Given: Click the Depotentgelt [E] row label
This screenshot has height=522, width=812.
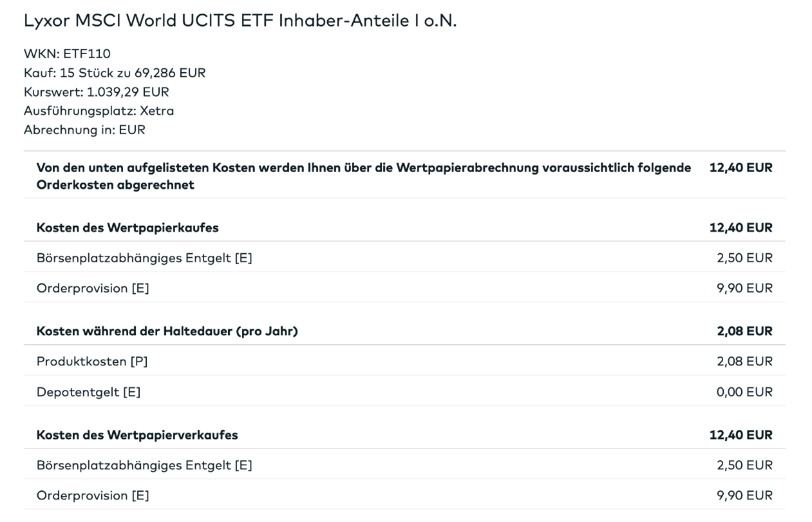Looking at the screenshot, I should 88,392.
